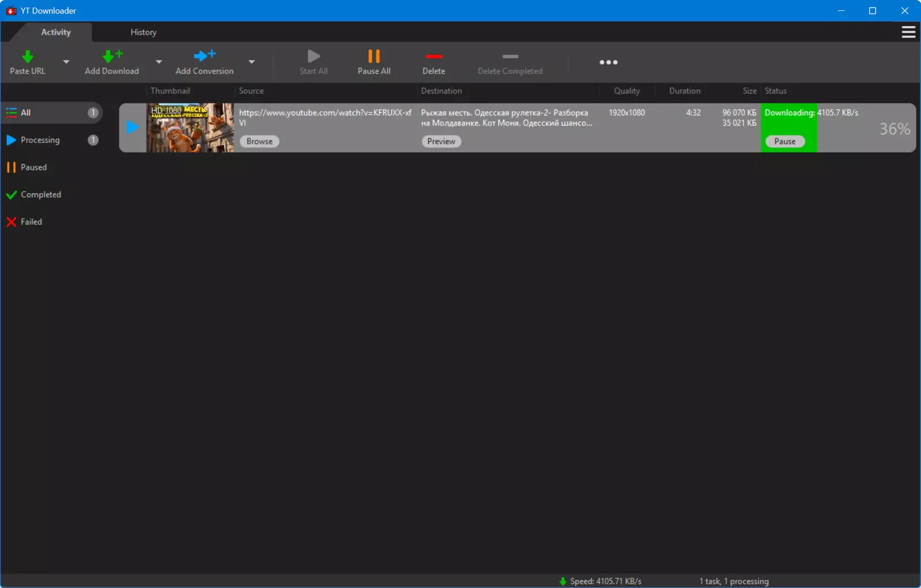The width and height of the screenshot is (921, 588).
Task: Sort by the Quality column header
Action: click(627, 91)
